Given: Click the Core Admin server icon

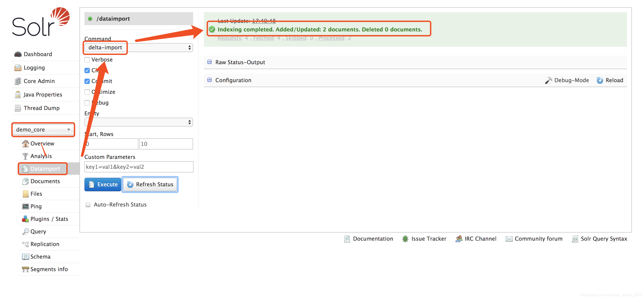Looking at the screenshot, I should click(18, 81).
